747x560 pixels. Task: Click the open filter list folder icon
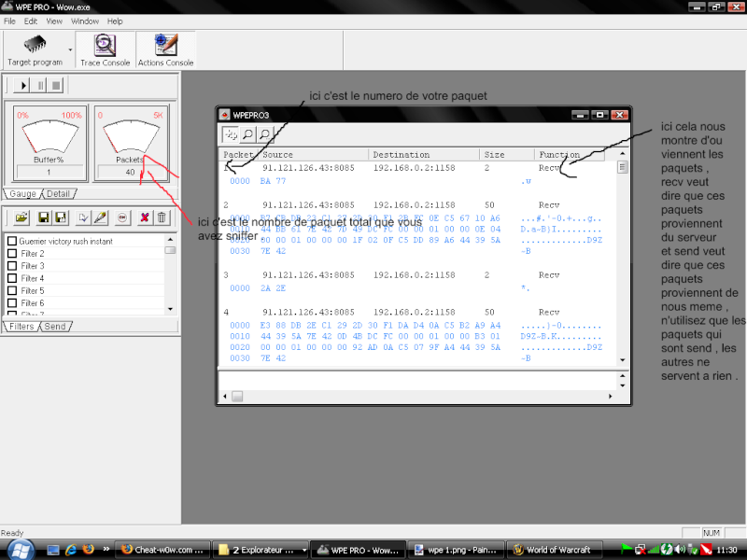tap(21, 217)
